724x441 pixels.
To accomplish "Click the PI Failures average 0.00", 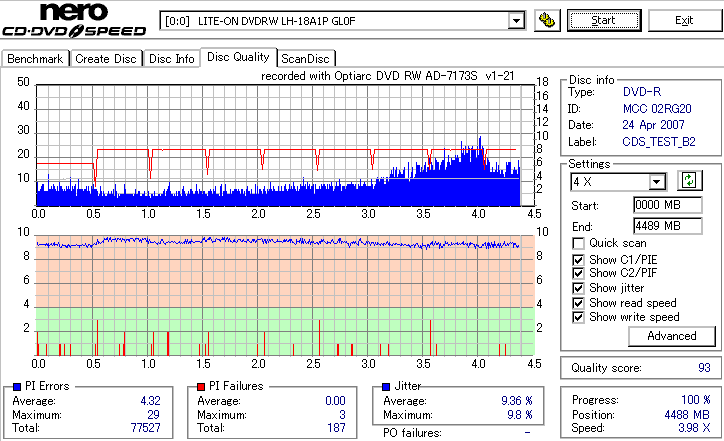I will click(x=335, y=401).
